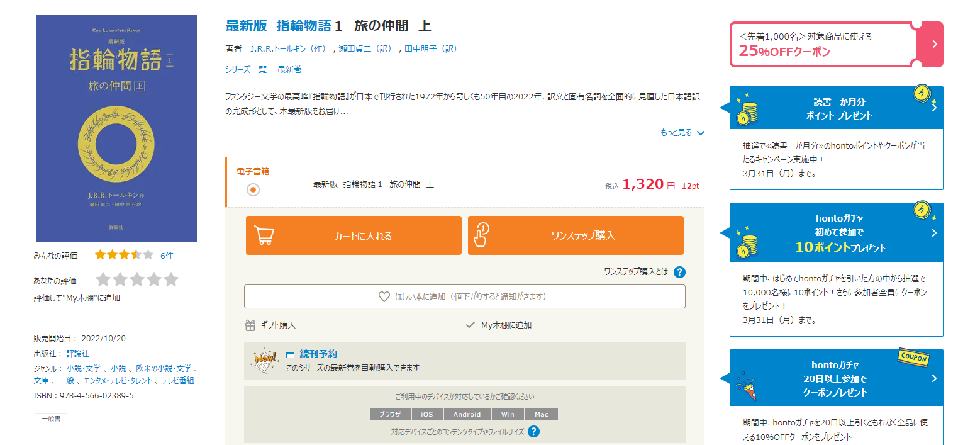This screenshot has width=980, height=445.
Task: Select the Android device badge
Action: point(467,414)
